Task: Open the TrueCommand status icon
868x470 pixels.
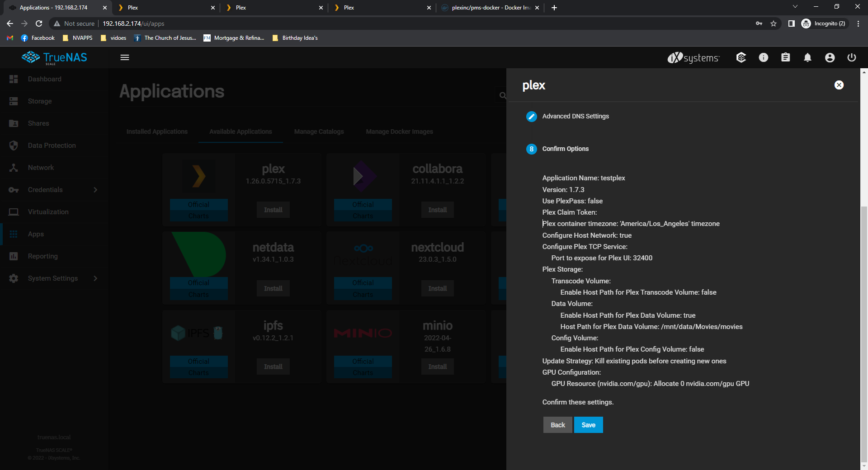Action: [x=741, y=57]
